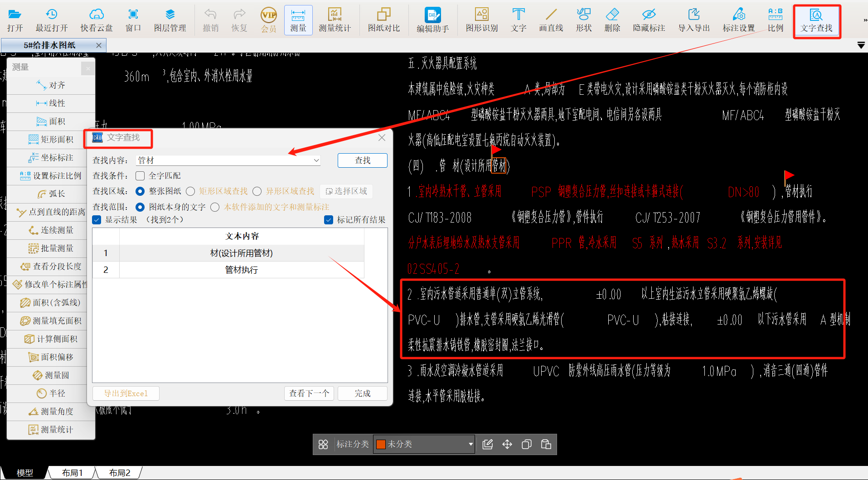Select the 快看云盘 cloud drive icon
Screen dimensions: 868x480
[x=96, y=20]
